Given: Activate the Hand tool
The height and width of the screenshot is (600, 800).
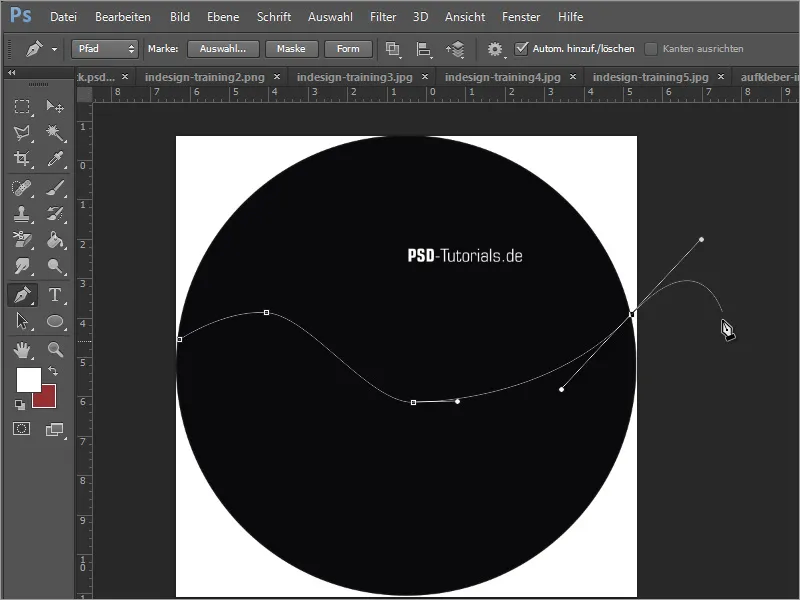Looking at the screenshot, I should click(x=21, y=350).
